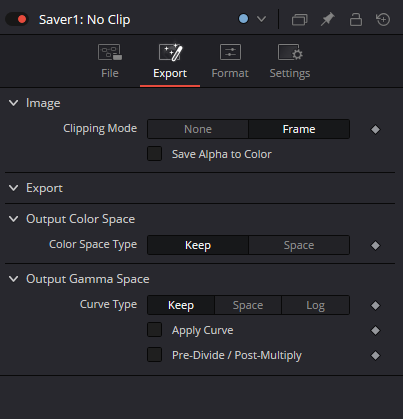This screenshot has height=419, width=403.
Task: Pin the Saver1 inspector panel
Action: click(x=327, y=19)
